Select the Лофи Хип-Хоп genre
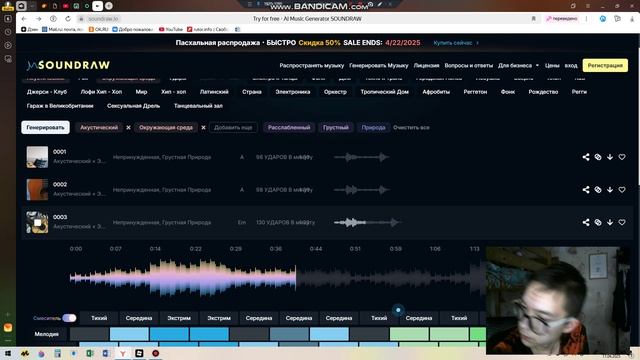The height and width of the screenshot is (360, 640). 101,92
